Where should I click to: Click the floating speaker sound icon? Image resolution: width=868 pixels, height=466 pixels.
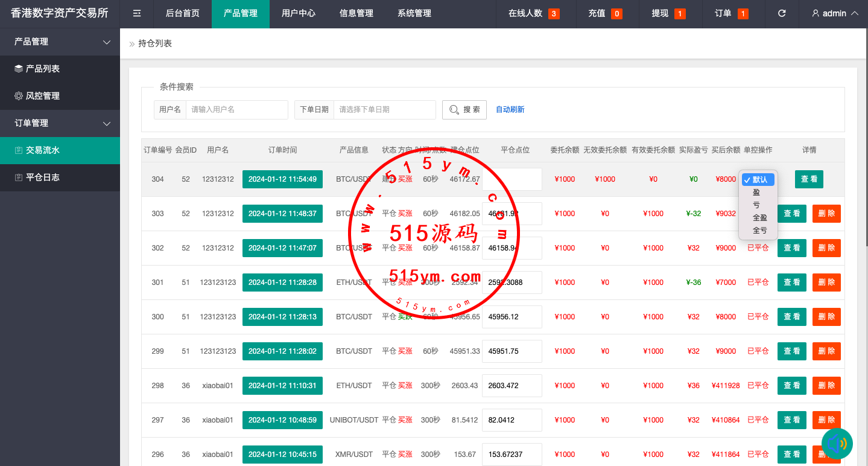837,444
